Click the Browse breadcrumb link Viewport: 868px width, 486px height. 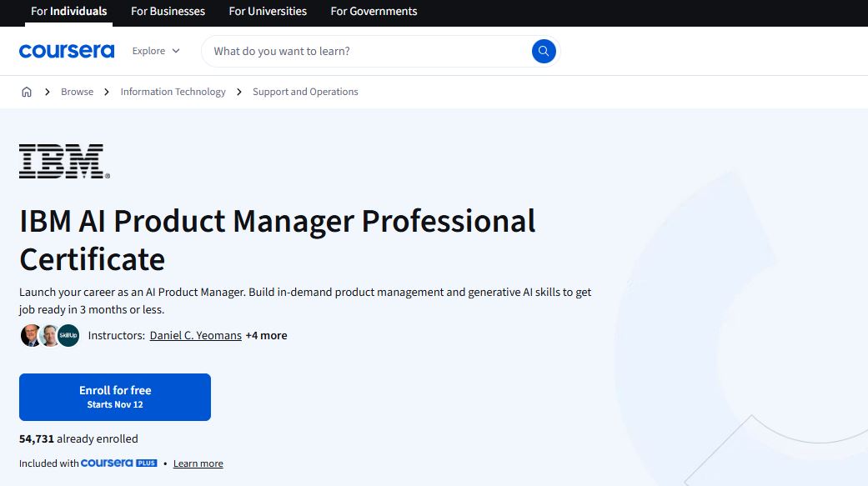tap(77, 92)
